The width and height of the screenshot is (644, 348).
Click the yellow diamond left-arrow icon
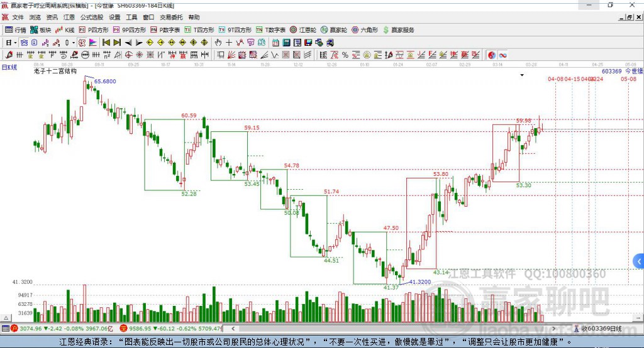(150, 43)
